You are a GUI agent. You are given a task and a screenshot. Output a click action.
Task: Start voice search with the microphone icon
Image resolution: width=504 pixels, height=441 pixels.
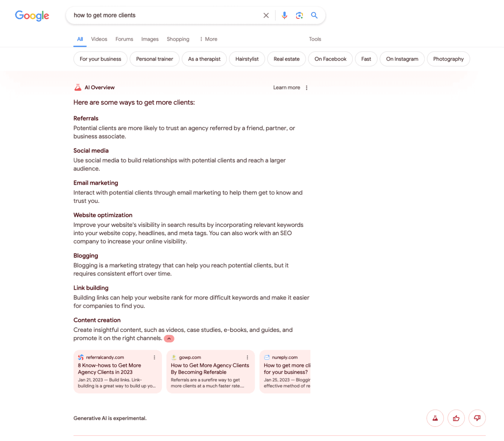pos(284,15)
